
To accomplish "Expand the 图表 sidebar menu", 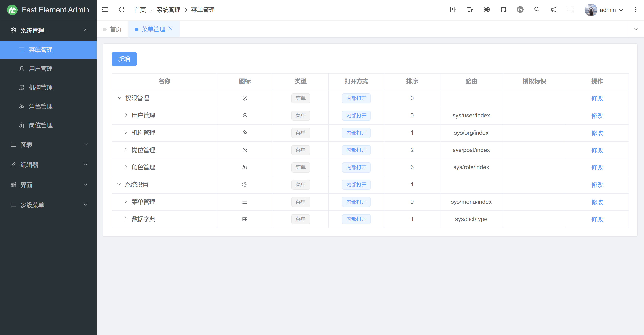I will tap(48, 145).
